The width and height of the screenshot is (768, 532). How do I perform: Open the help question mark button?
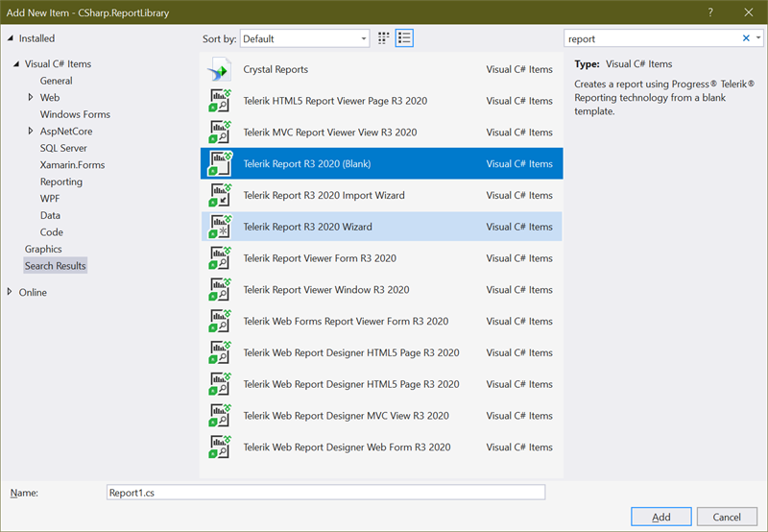pos(710,12)
